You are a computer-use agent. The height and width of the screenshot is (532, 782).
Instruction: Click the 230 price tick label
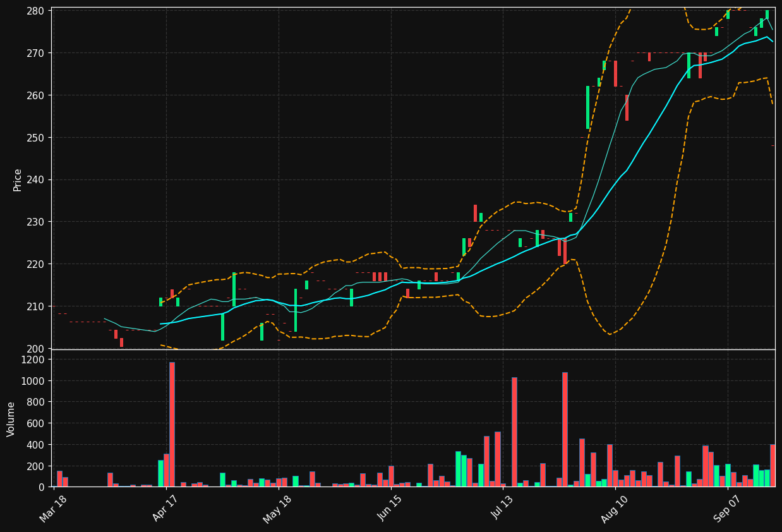pyautogui.click(x=35, y=222)
